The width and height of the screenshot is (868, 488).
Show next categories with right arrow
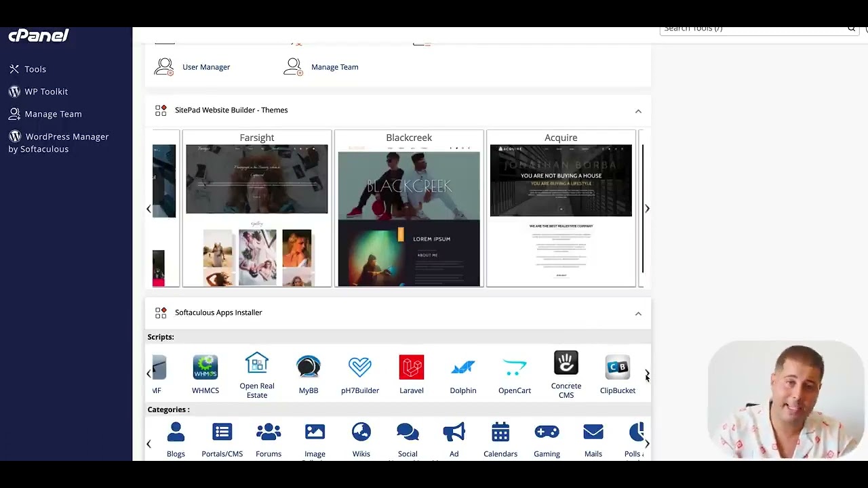click(647, 444)
